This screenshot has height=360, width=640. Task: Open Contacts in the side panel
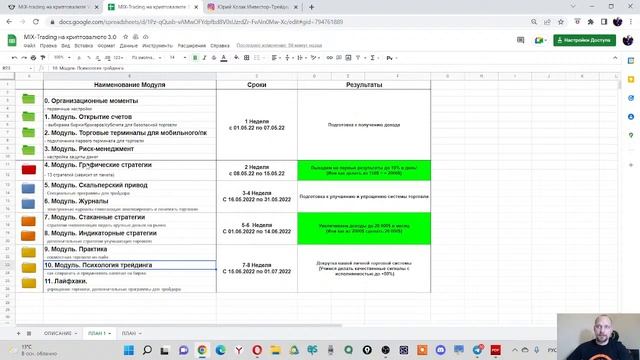(x=631, y=117)
